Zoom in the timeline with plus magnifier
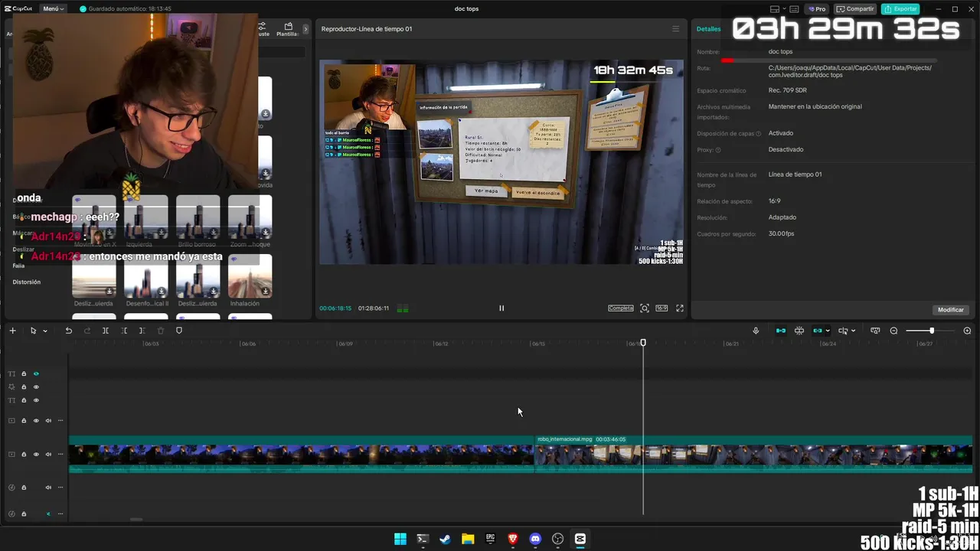Screen dimensions: 980x551 click(x=967, y=331)
